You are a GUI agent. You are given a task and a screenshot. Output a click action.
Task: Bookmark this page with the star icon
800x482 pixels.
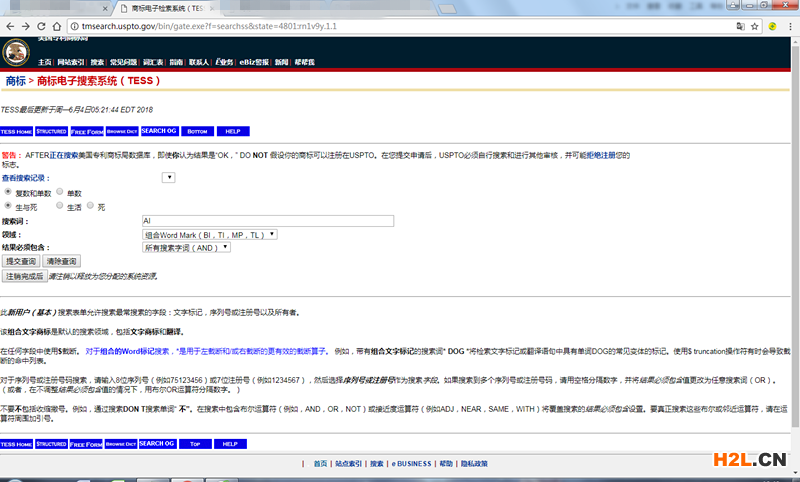coord(755,26)
